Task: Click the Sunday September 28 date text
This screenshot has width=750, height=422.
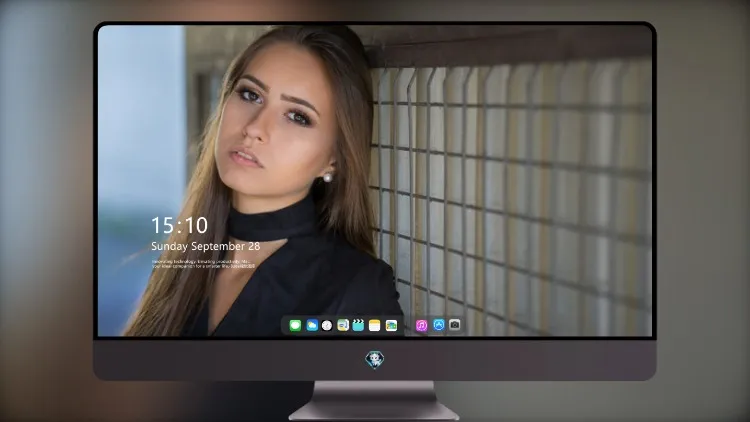Action: point(206,246)
